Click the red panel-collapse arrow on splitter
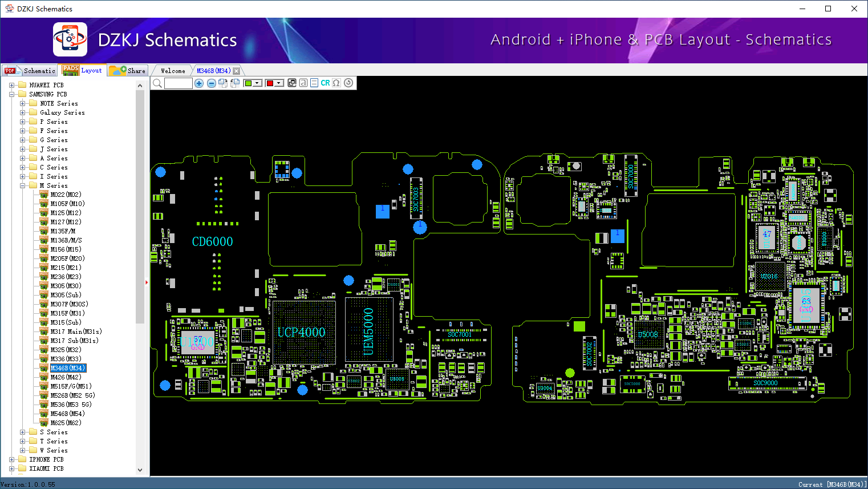Viewport: 868px width, 489px height. click(x=147, y=282)
